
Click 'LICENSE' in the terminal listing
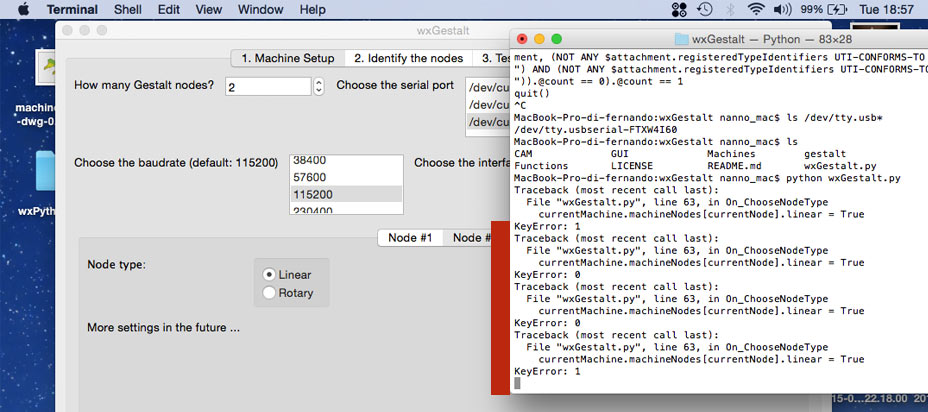632,166
